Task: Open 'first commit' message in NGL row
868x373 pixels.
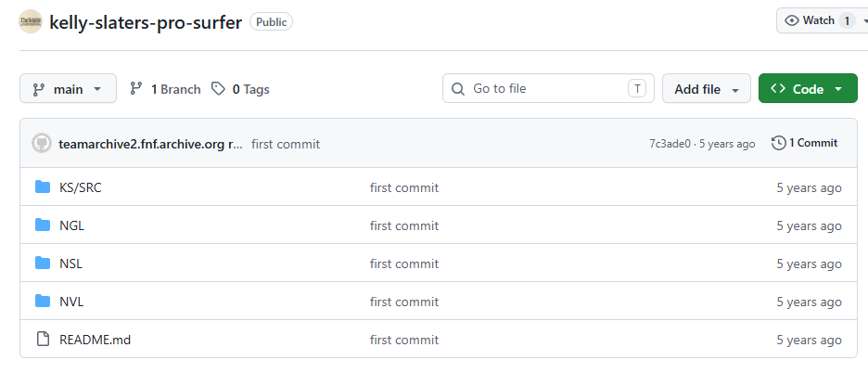Action: tap(404, 225)
